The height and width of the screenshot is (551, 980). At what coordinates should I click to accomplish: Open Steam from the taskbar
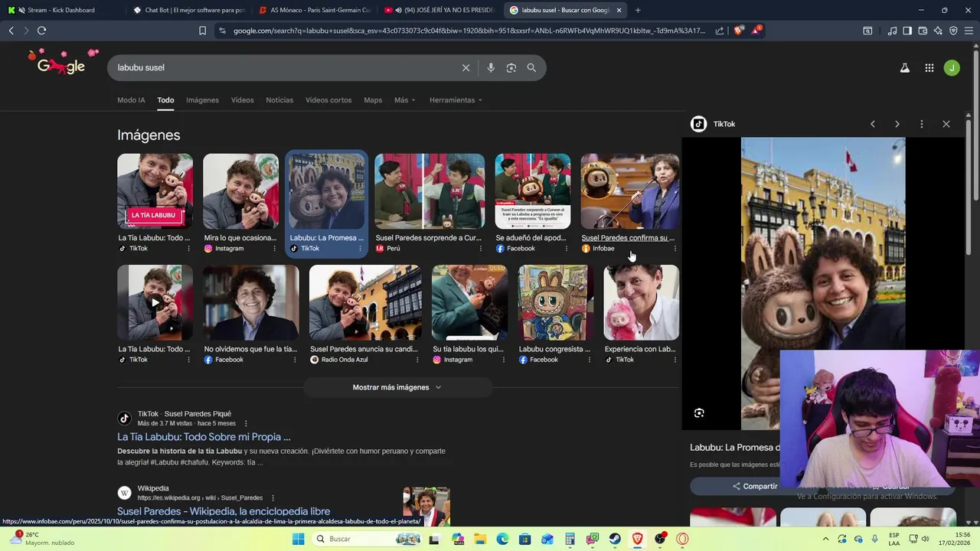[615, 539]
